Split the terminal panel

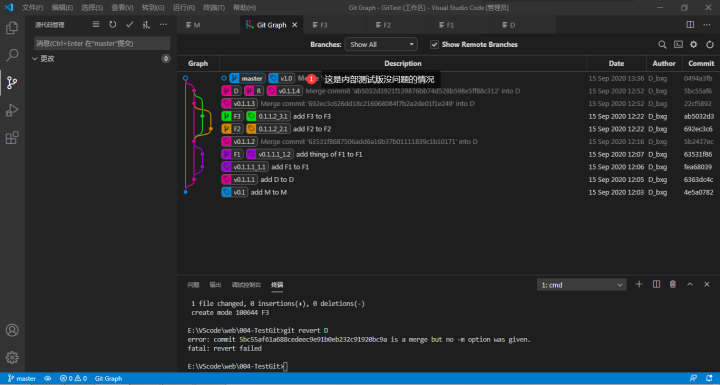[656, 284]
